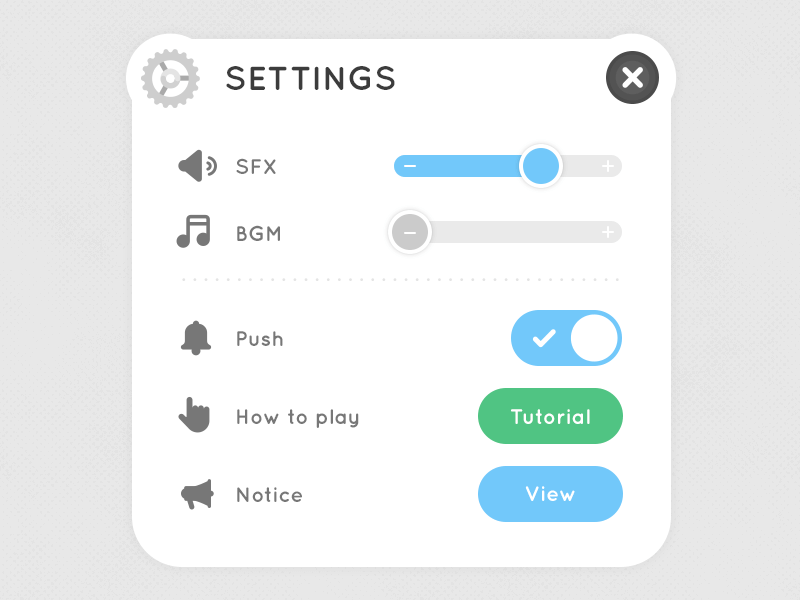800x600 pixels.
Task: Click the SFX label
Action: (258, 166)
